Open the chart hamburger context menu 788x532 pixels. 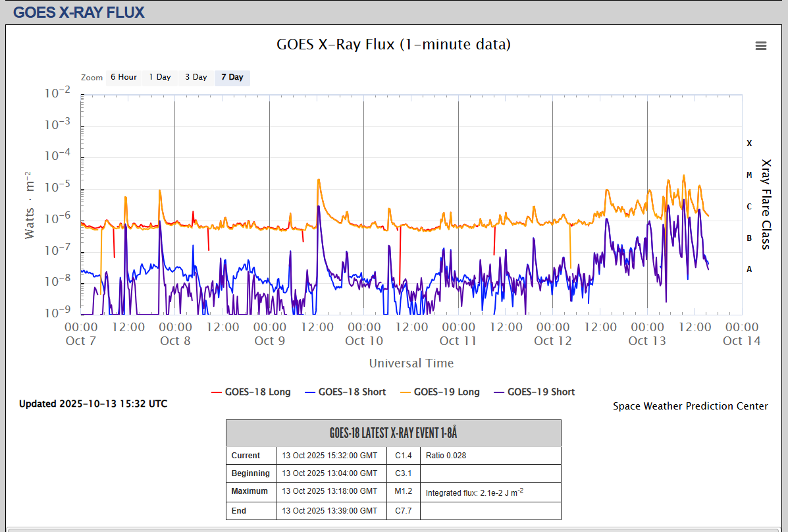pyautogui.click(x=760, y=45)
